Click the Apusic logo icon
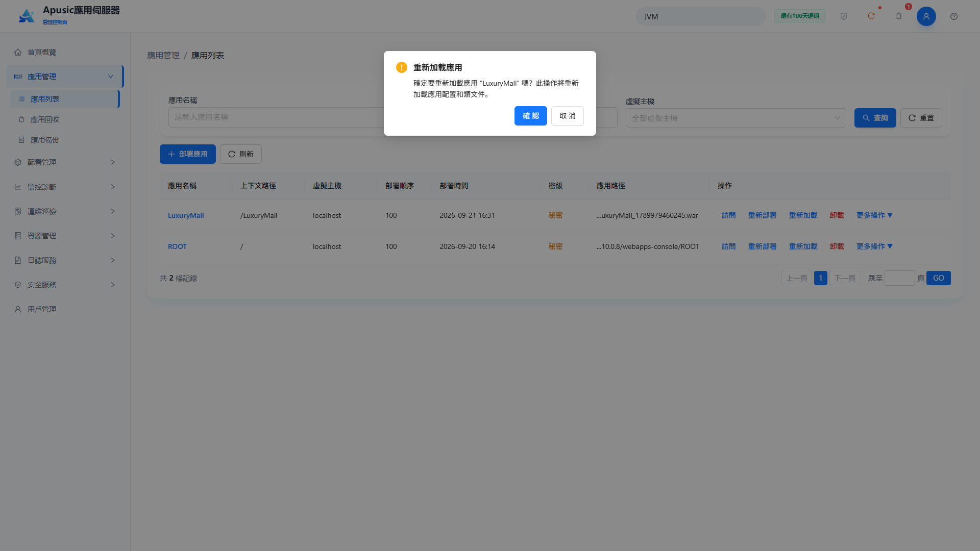The width and height of the screenshot is (980, 551). (27, 16)
